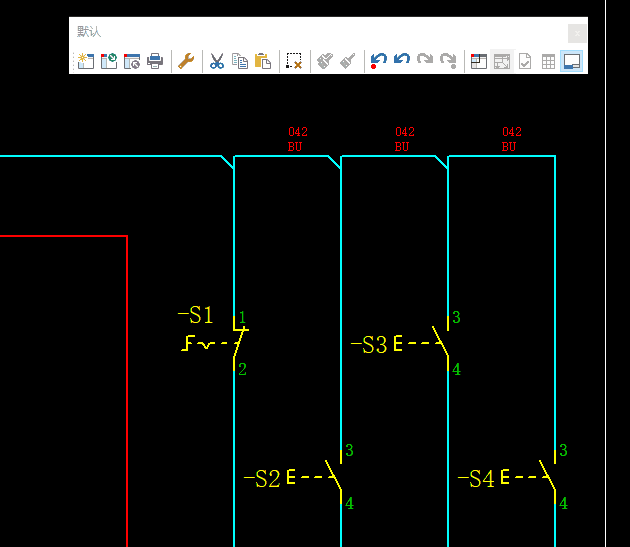Viewport: 630px width, 547px height.
Task: Open a project using the toolbar icon
Action: pyautogui.click(x=109, y=61)
